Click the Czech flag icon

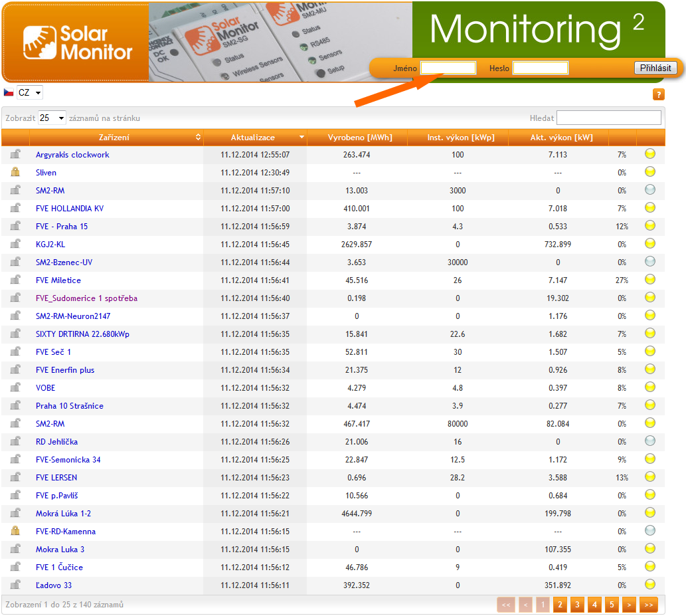click(9, 92)
